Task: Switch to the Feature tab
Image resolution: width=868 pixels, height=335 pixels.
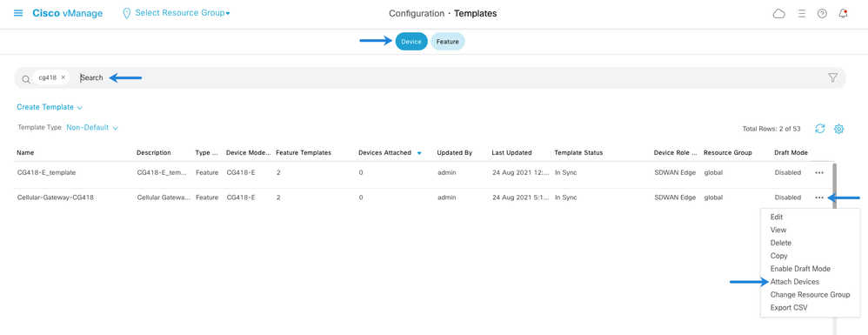Action: pos(448,42)
